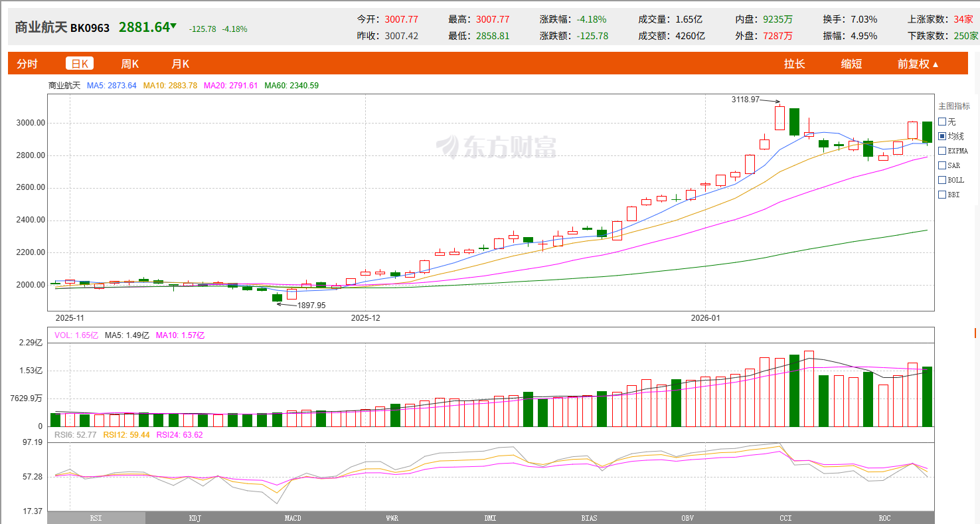Check the EXPMA indicator box

point(942,151)
